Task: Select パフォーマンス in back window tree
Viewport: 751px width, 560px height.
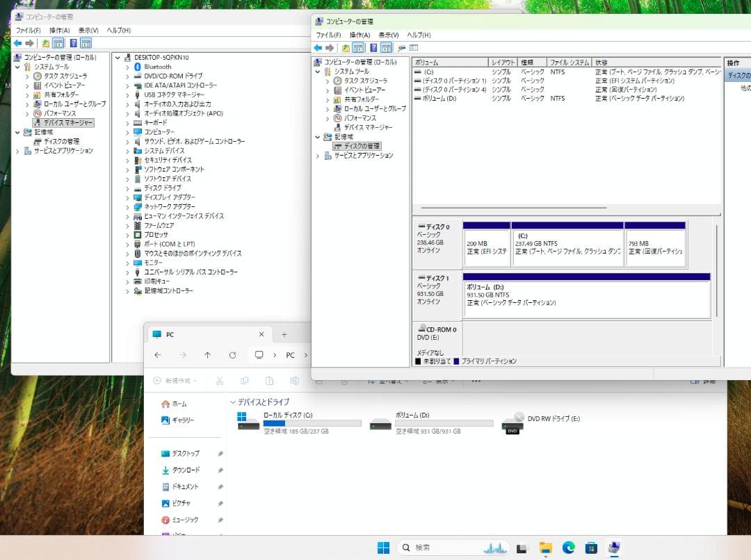Action: click(x=60, y=113)
